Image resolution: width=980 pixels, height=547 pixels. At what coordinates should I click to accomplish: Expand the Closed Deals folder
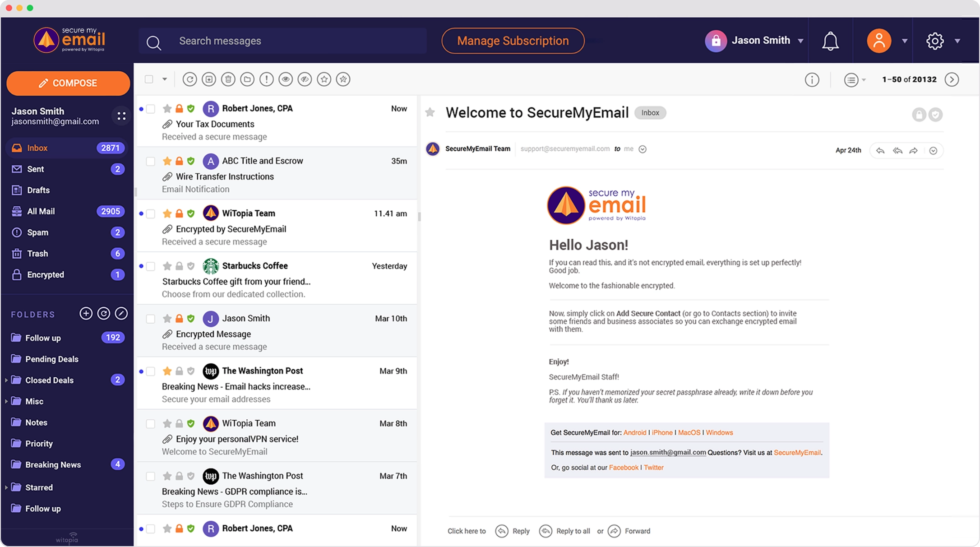click(6, 380)
